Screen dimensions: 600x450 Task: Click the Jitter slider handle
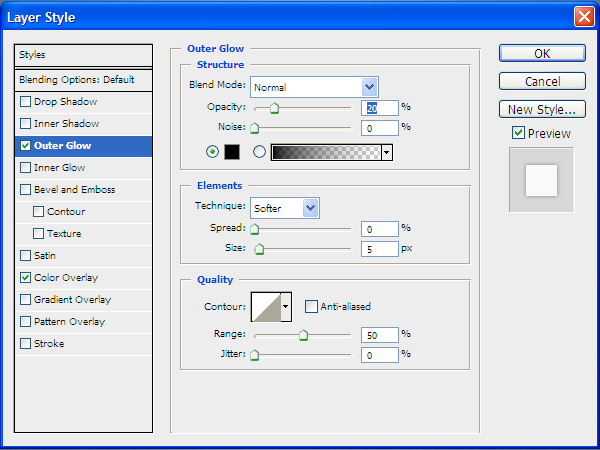tap(254, 355)
